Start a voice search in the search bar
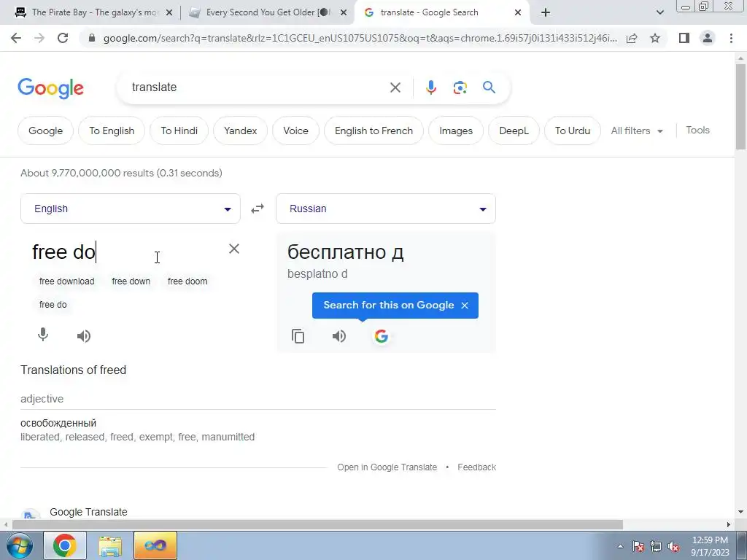747x560 pixels. click(x=430, y=87)
